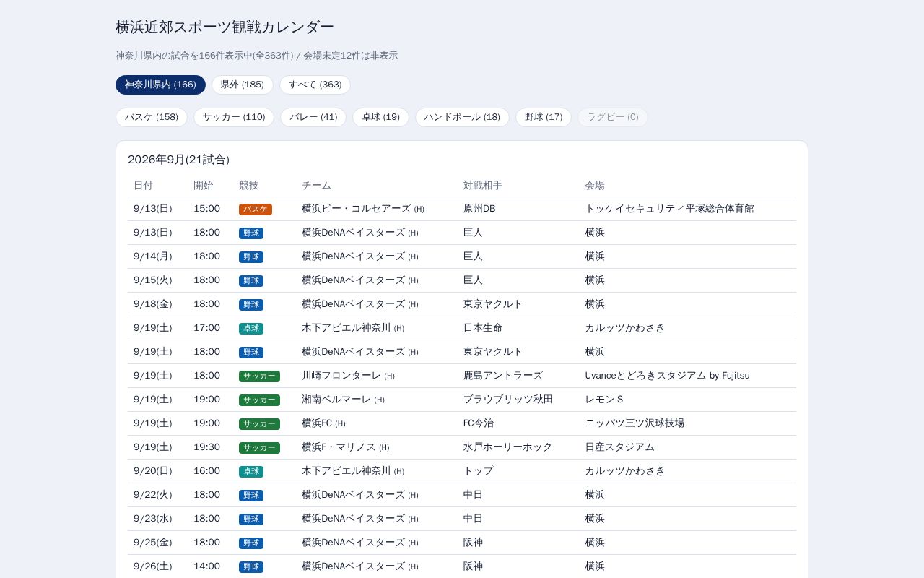Click venue ニッパツ三ツ沢球技場
The width and height of the screenshot is (924, 578).
(635, 423)
